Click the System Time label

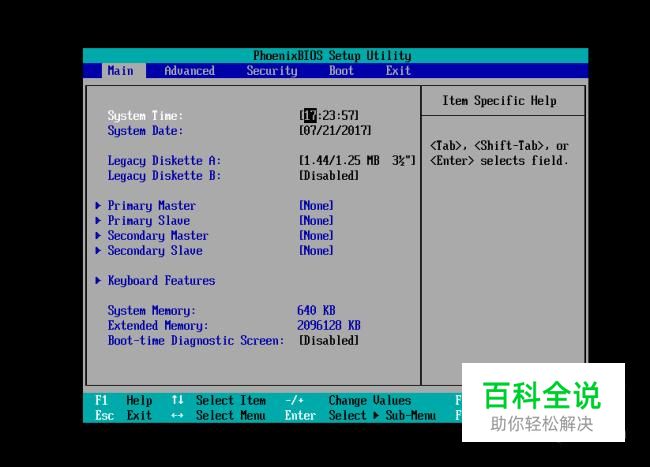(145, 116)
